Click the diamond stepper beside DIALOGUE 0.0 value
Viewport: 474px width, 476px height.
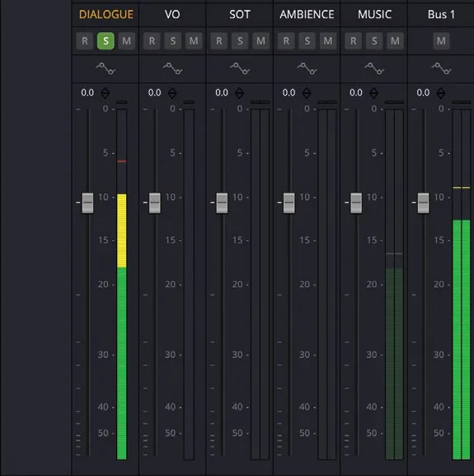(x=106, y=93)
